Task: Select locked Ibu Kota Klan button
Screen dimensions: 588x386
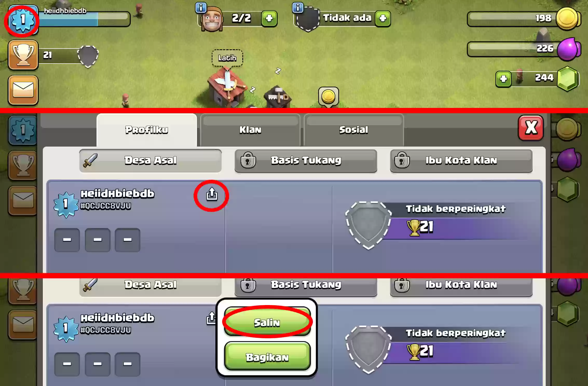Action: tap(461, 161)
